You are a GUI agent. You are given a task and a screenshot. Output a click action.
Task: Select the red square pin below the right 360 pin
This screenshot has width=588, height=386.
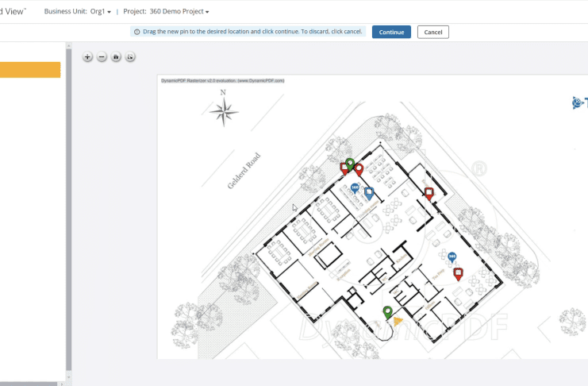pos(458,273)
